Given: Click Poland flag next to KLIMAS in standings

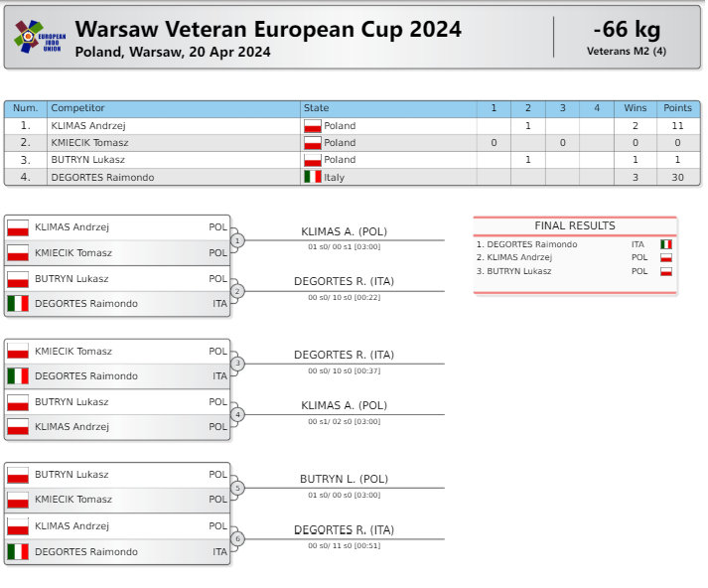Looking at the screenshot, I should 313,125.
